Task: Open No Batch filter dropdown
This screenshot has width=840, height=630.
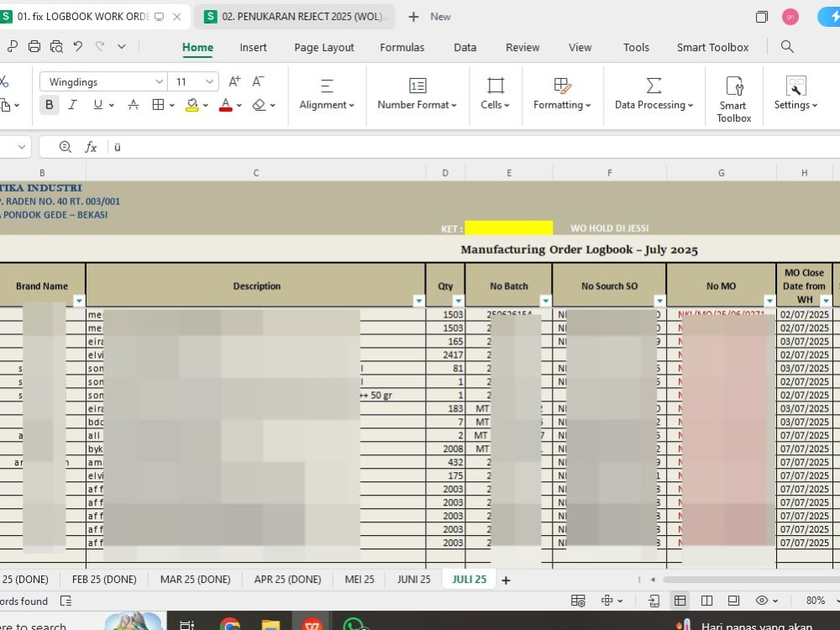Action: point(545,301)
